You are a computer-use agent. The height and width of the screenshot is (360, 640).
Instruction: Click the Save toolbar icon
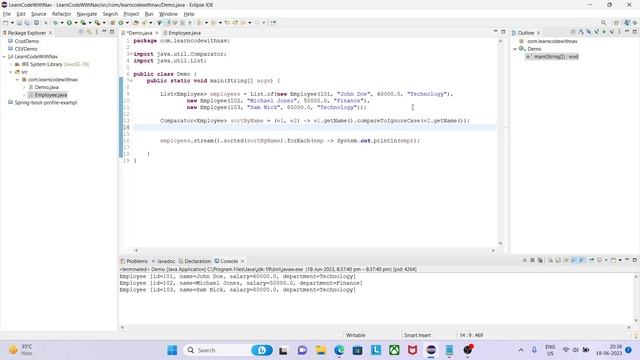point(19,23)
